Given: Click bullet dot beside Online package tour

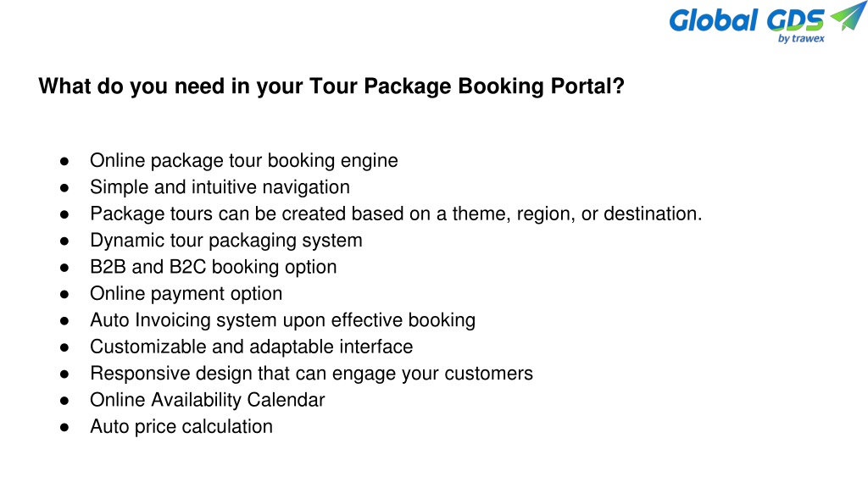Looking at the screenshot, I should tap(64, 162).
